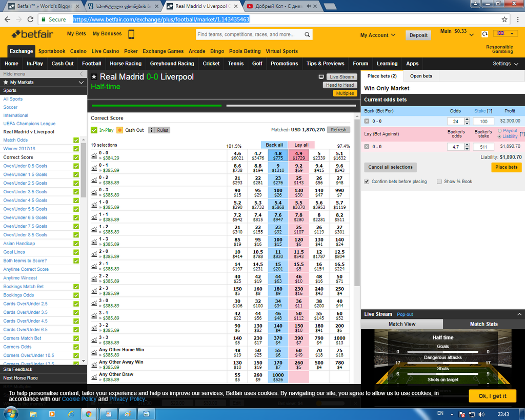
Task: Click the Windows Start button
Action: (x=10, y=414)
